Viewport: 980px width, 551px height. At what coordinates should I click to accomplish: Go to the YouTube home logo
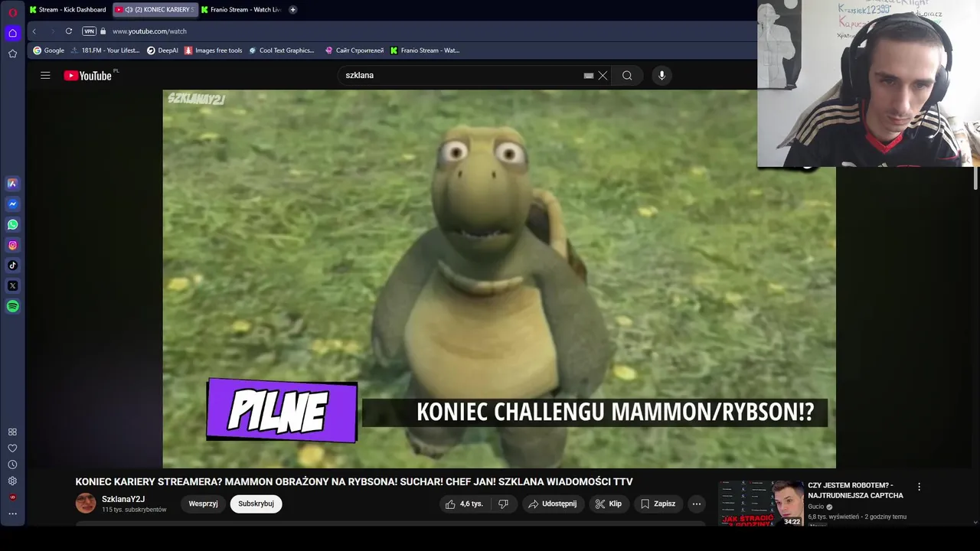coord(88,75)
